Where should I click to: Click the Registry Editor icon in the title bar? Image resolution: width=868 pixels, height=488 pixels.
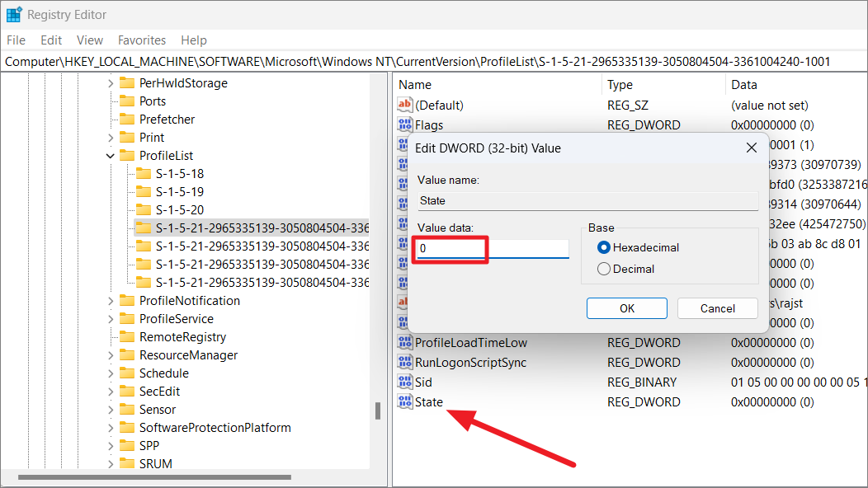13,13
